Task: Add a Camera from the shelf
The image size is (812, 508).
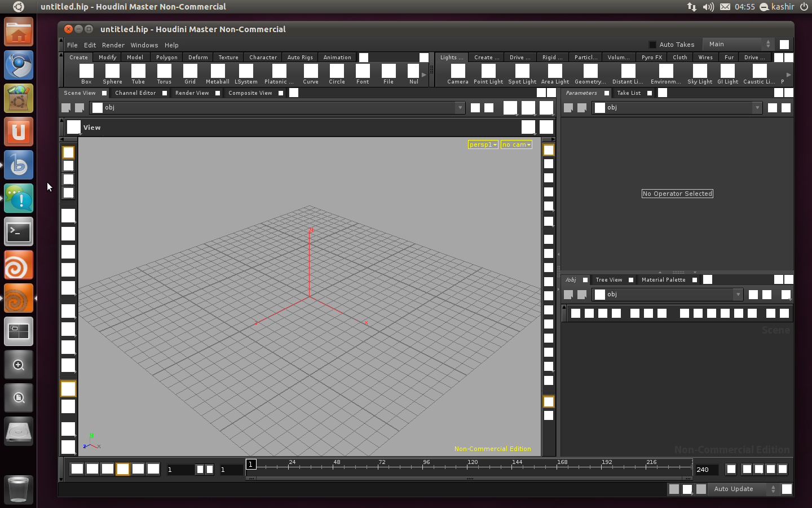Action: [x=458, y=74]
